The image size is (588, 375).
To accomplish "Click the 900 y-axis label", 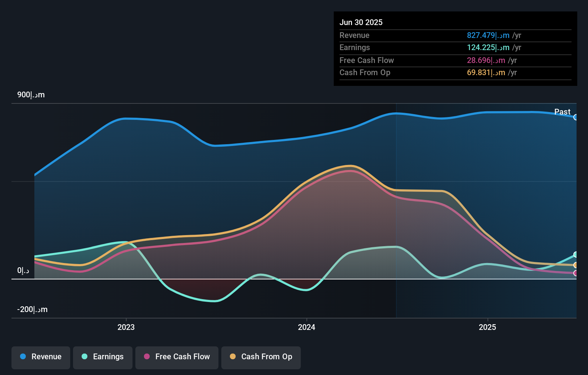I will pos(31,95).
